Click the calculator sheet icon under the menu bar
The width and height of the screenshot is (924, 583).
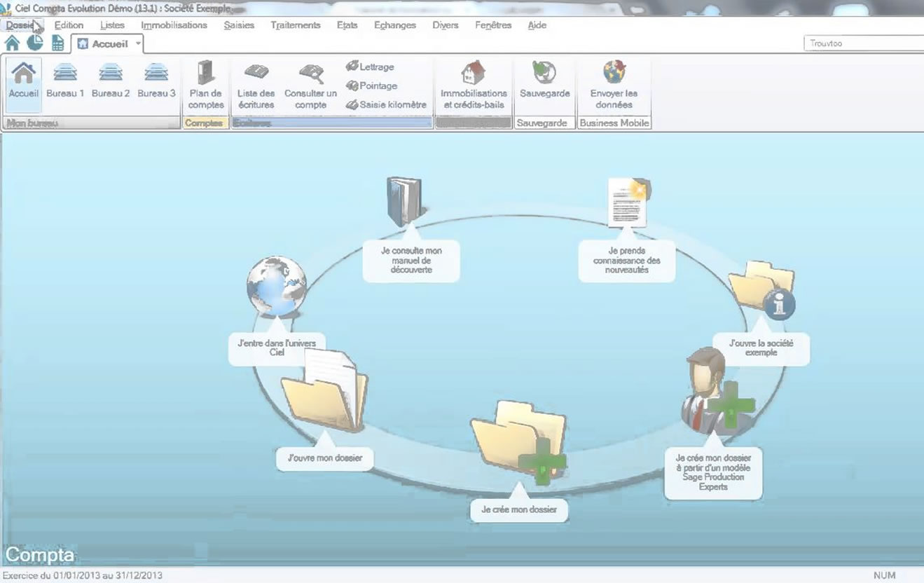click(58, 43)
